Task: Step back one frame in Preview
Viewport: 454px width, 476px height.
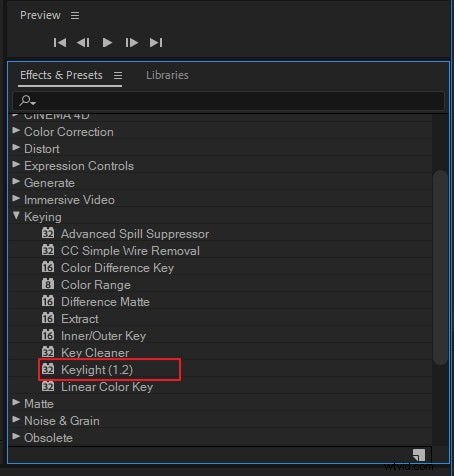Action: point(83,43)
